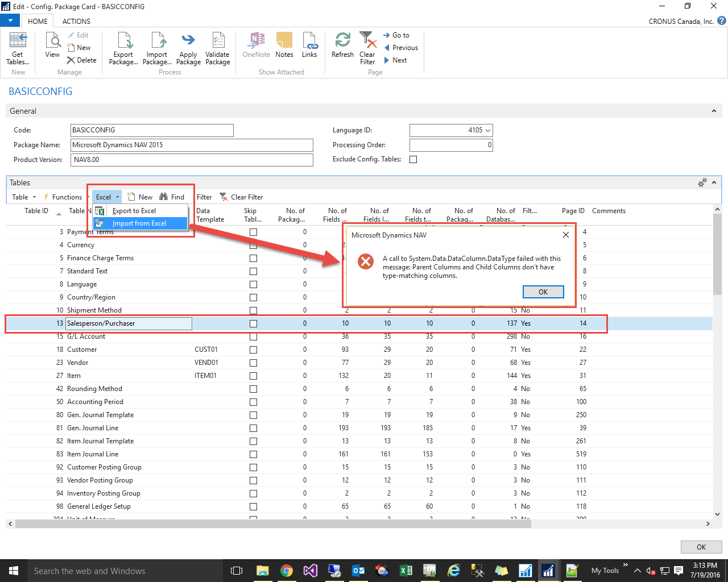
Task: Click inside the Package Name field
Action: tap(191, 145)
